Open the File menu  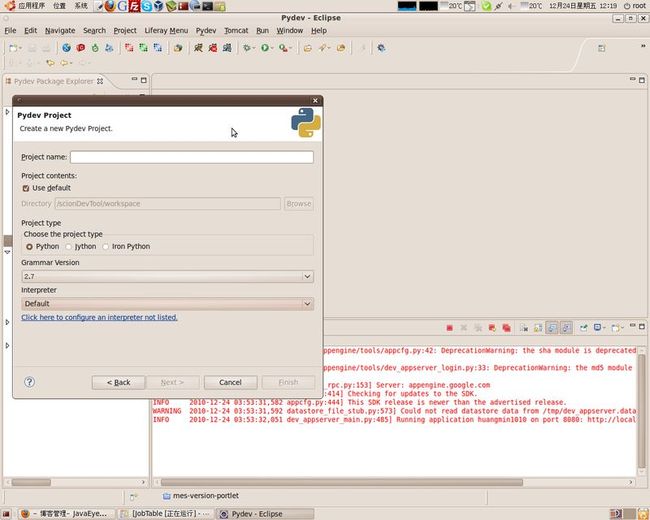pyautogui.click(x=10, y=31)
